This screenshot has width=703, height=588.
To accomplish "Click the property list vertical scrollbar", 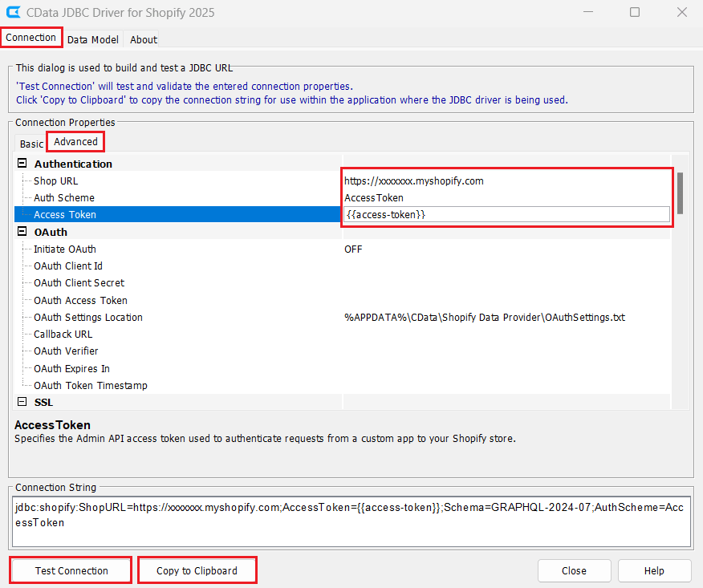I will [680, 193].
